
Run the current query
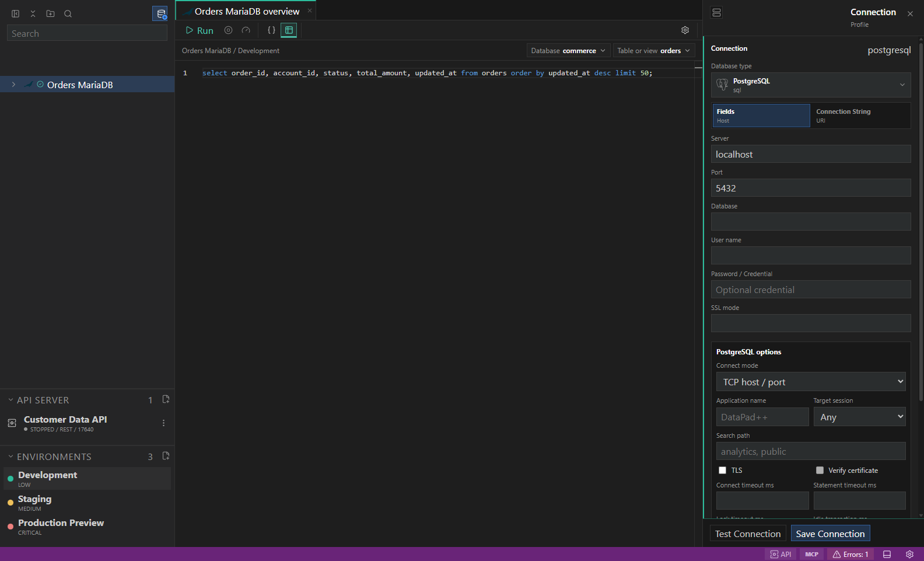pyautogui.click(x=199, y=30)
